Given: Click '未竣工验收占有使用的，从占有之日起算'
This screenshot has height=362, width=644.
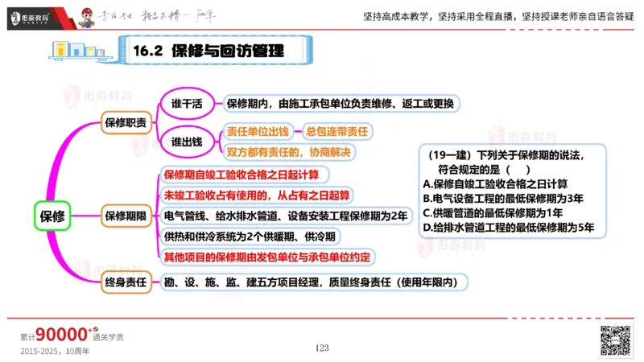Looking at the screenshot, I should 257,195.
